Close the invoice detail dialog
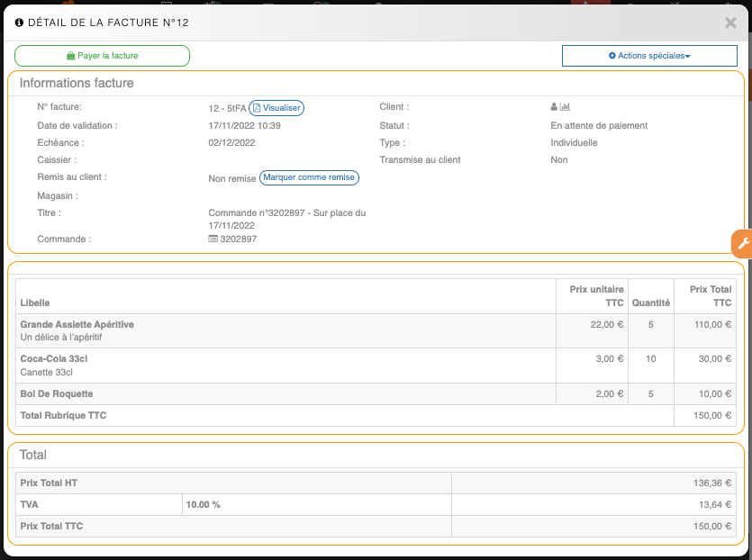Viewport: 752px width, 560px height. [730, 23]
